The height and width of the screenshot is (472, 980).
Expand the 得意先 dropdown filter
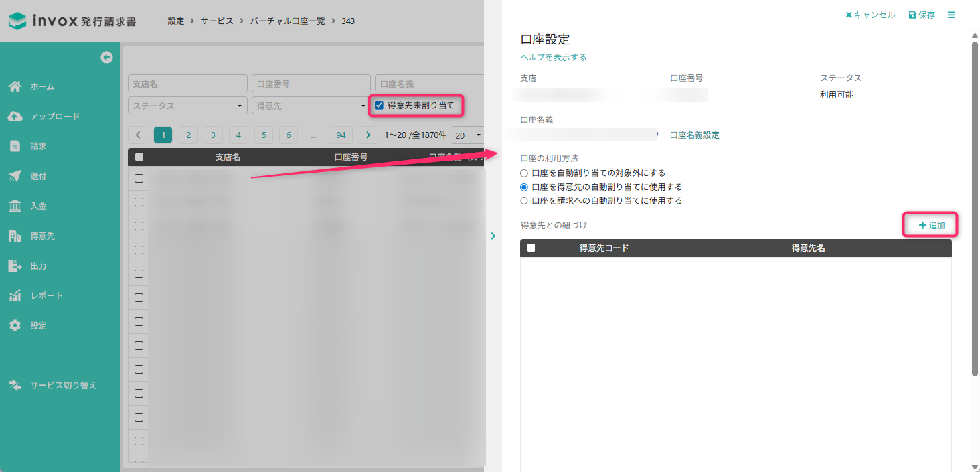[311, 106]
